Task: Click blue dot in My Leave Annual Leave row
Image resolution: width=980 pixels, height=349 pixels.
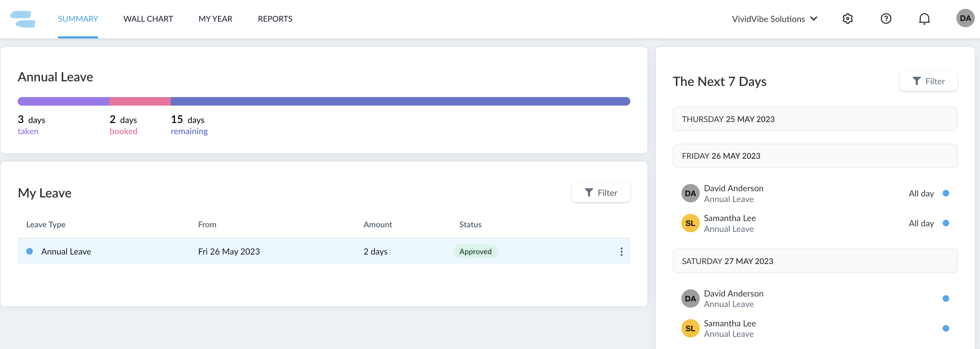Action: click(x=29, y=251)
